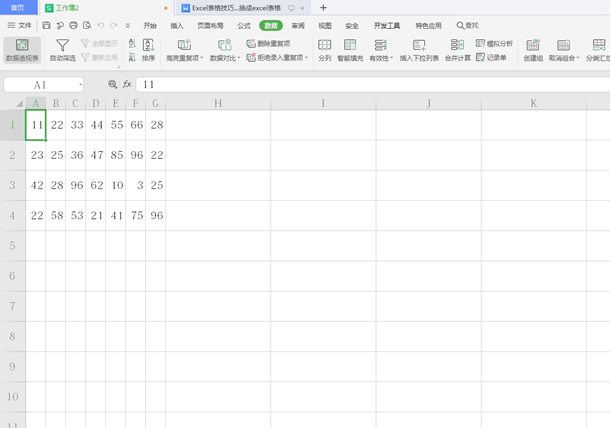Sort descending with the Z-A icon
This screenshot has width=612, height=428.
[x=132, y=58]
